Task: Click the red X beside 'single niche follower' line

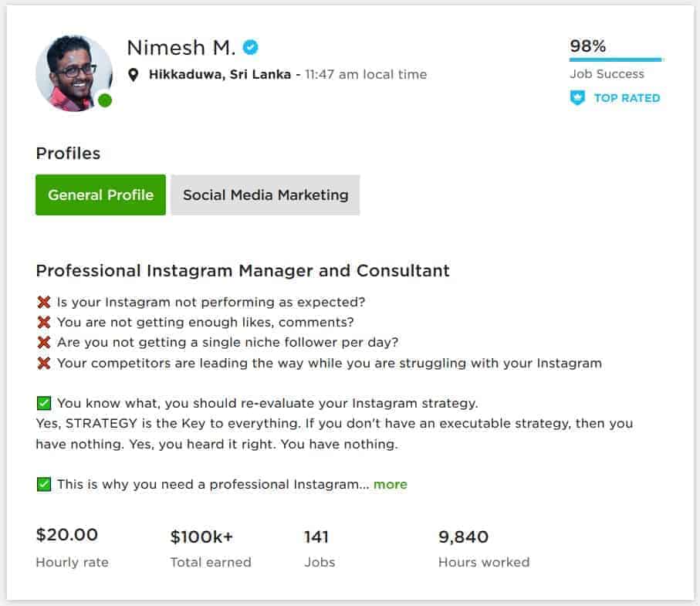Action: 43,342
